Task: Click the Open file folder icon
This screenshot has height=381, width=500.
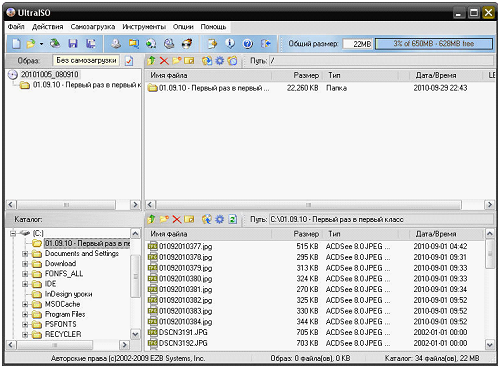Action: coord(31,44)
